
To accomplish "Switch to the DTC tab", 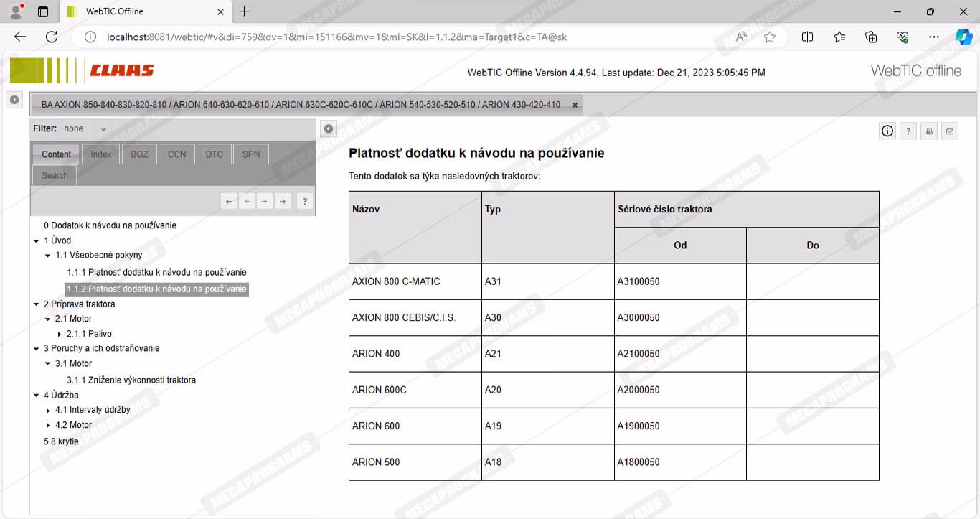I will point(214,154).
